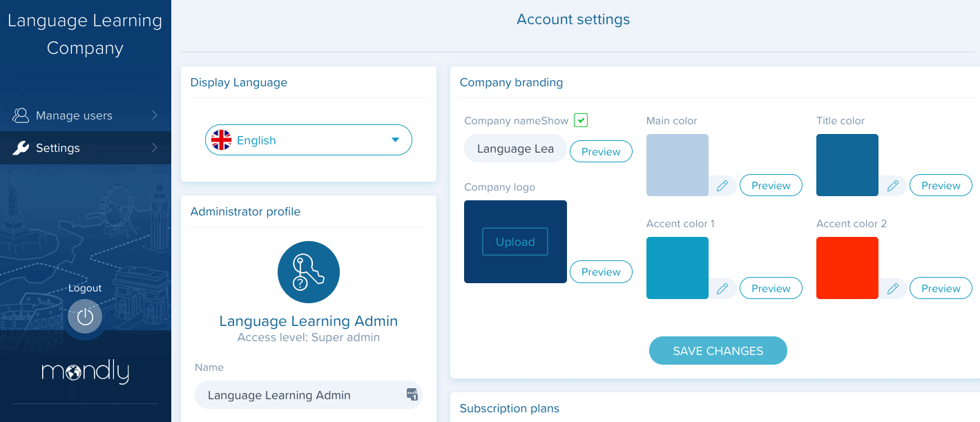
Task: Click the Logout power icon
Action: pyautogui.click(x=85, y=317)
